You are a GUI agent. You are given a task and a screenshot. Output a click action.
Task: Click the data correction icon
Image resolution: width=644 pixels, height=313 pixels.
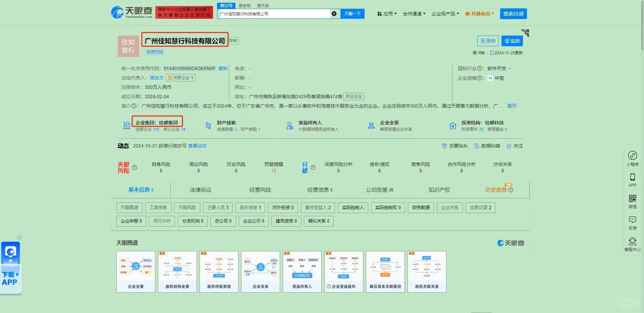click(477, 146)
